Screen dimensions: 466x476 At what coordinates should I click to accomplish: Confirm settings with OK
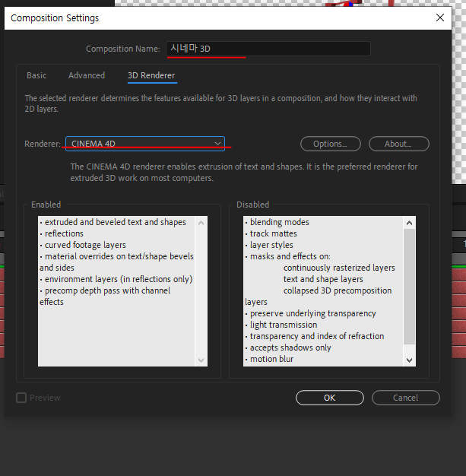click(x=330, y=398)
